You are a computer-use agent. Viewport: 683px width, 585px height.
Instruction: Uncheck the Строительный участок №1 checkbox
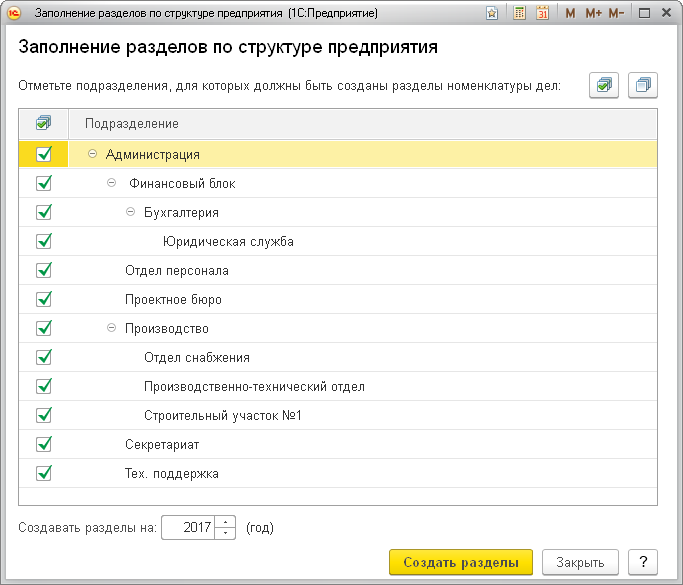coord(44,415)
